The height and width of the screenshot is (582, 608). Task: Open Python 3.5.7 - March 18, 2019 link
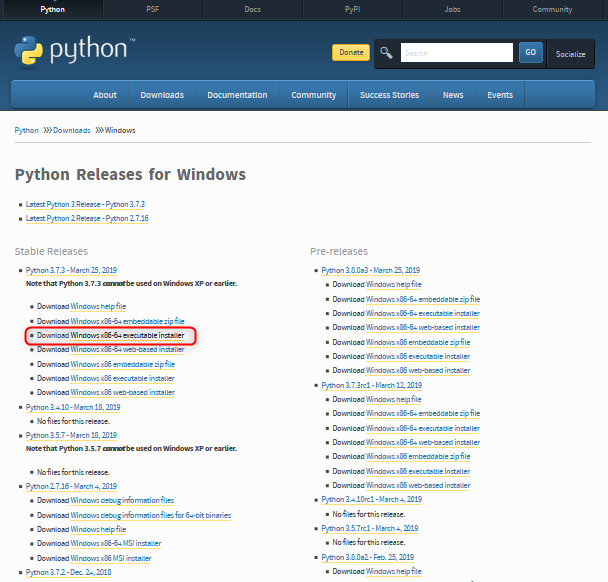coord(71,435)
